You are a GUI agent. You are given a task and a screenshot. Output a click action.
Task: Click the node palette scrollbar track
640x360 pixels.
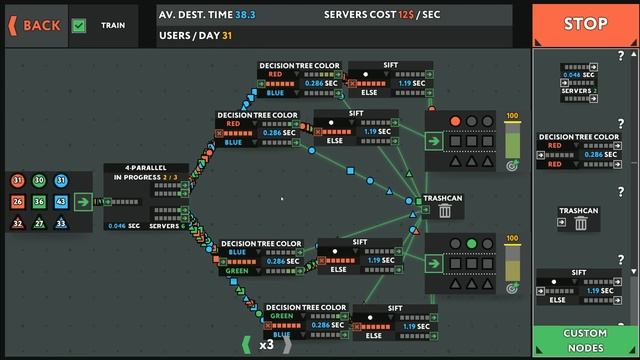(634, 163)
